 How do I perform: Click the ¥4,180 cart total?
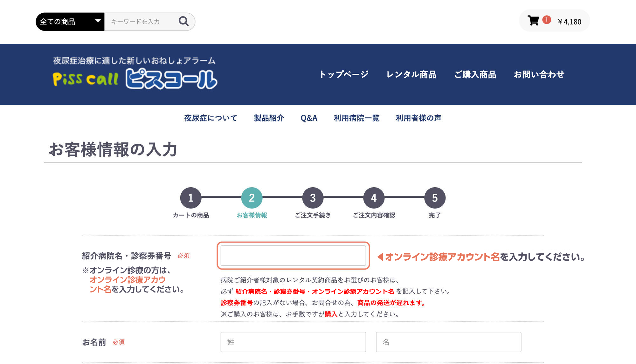click(570, 22)
